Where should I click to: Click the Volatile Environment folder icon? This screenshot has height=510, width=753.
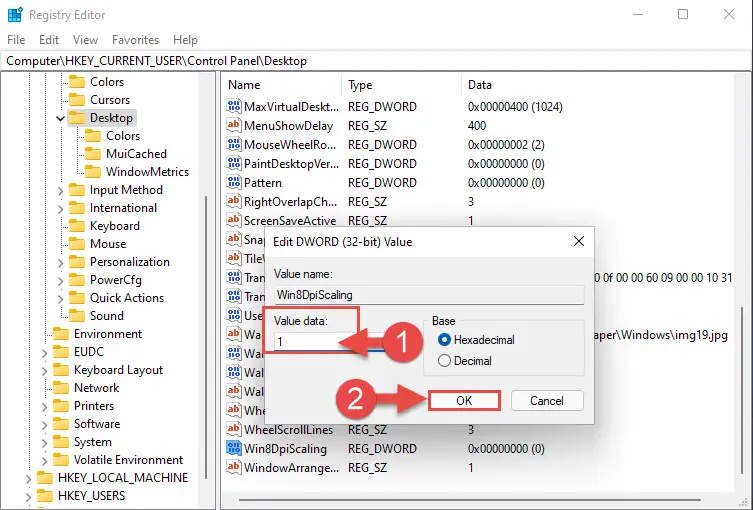(x=61, y=460)
